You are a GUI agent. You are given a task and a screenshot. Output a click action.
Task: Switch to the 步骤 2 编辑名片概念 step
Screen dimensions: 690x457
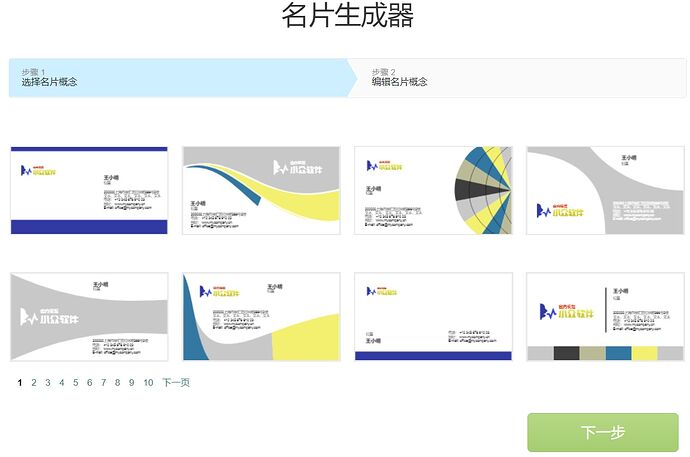pos(517,77)
